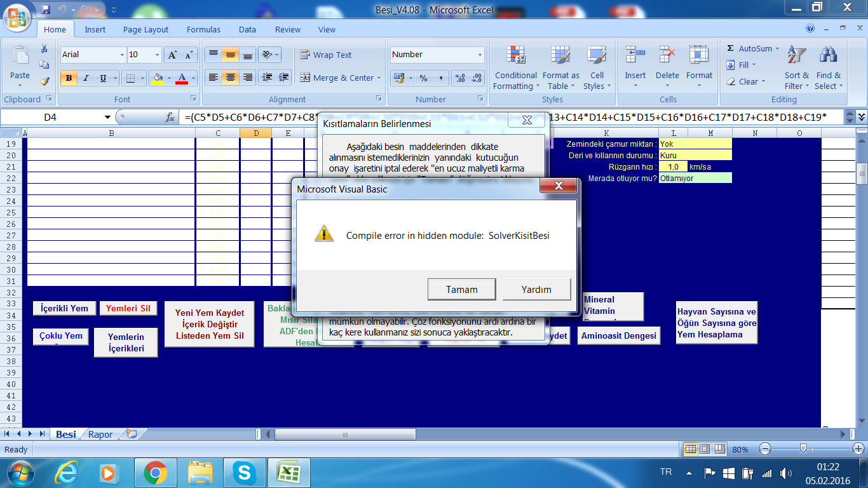Click the Insert cells icon

pyautogui.click(x=635, y=57)
